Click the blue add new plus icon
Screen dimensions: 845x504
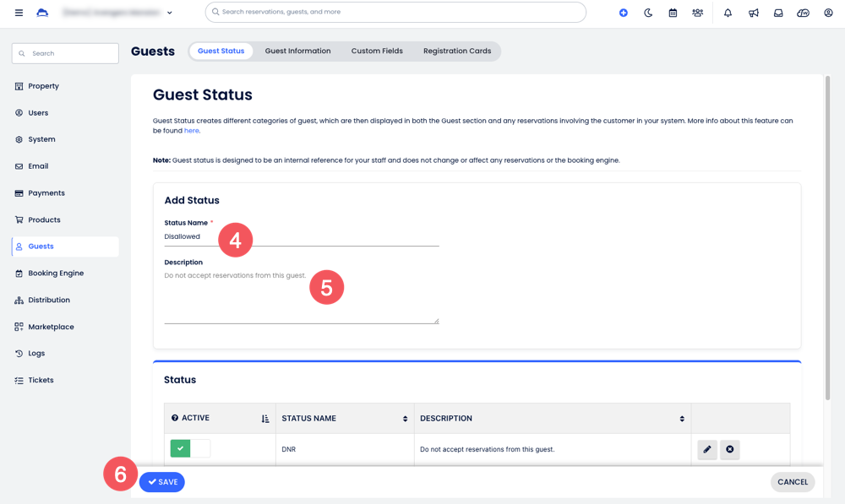pyautogui.click(x=624, y=13)
